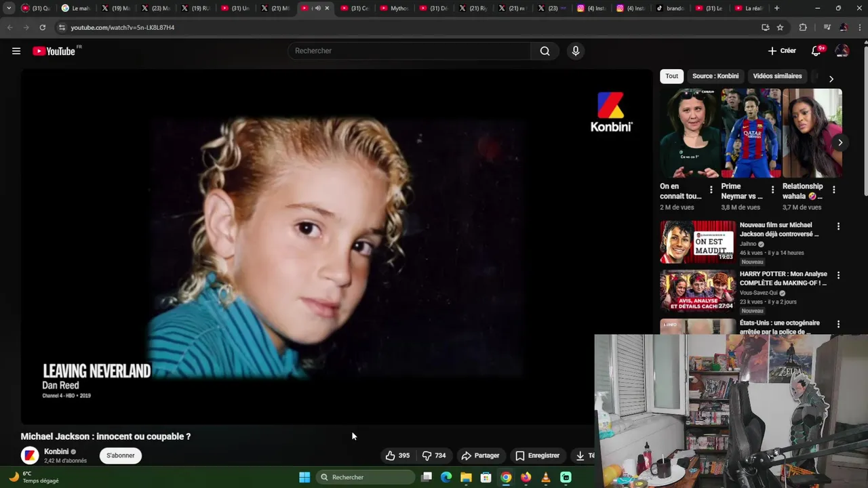Viewport: 868px width, 488px height.
Task: Show next shelf videos with arrow
Action: pos(840,142)
